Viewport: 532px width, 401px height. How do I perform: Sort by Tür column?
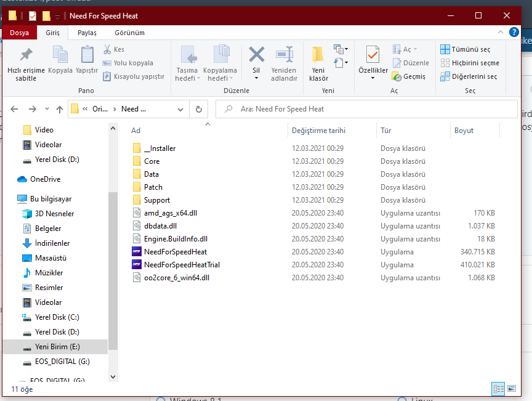tap(385, 131)
